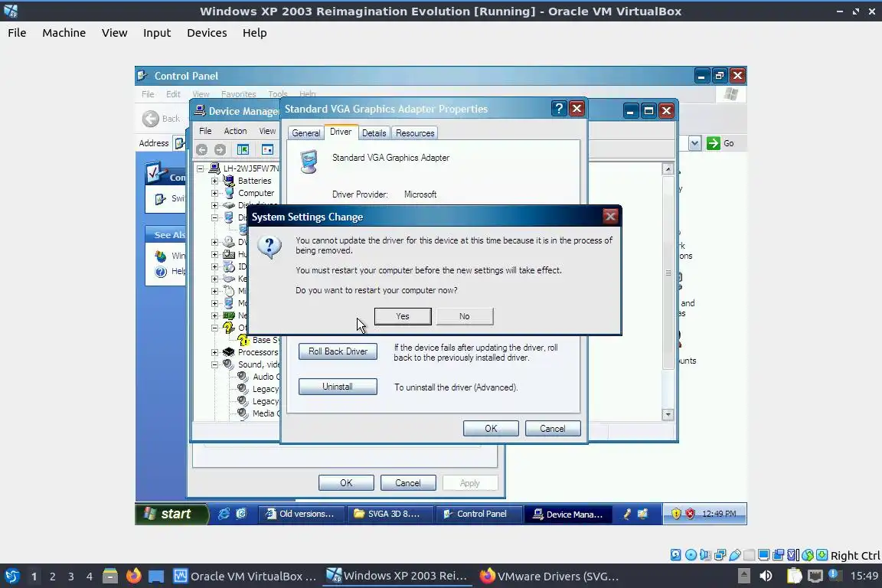This screenshot has height=588, width=882.
Task: Open the VirtualBox Machine menu
Action: tap(64, 33)
